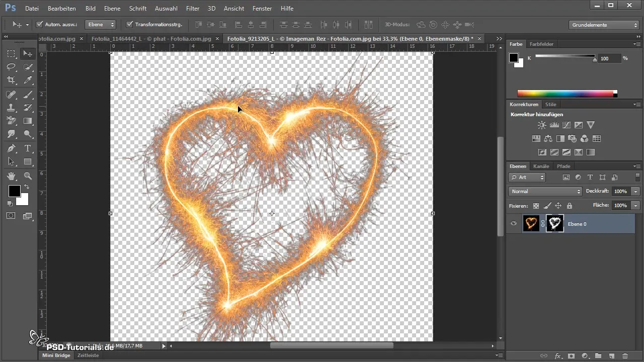Click the K slider handle in Farbe
This screenshot has width=644, height=362.
595,60
